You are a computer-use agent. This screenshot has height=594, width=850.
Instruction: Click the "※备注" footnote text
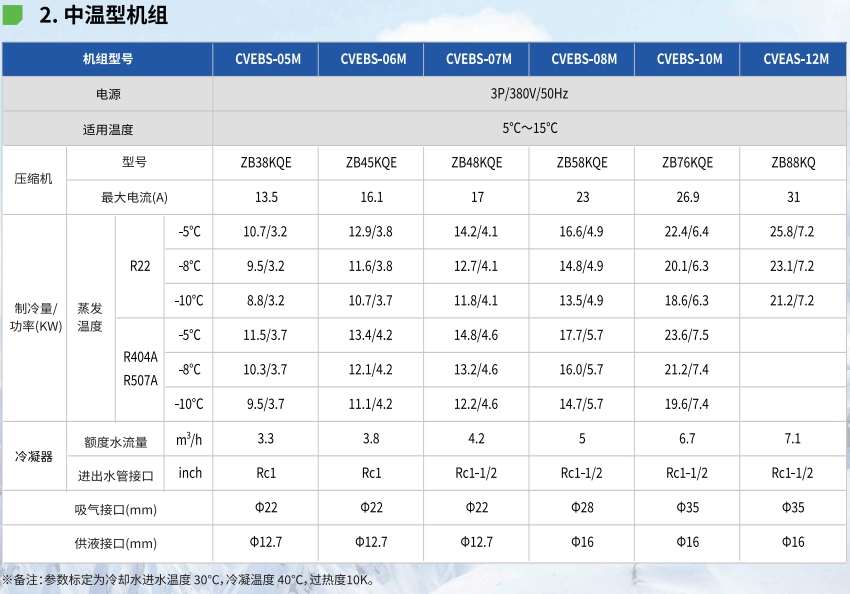[188, 580]
